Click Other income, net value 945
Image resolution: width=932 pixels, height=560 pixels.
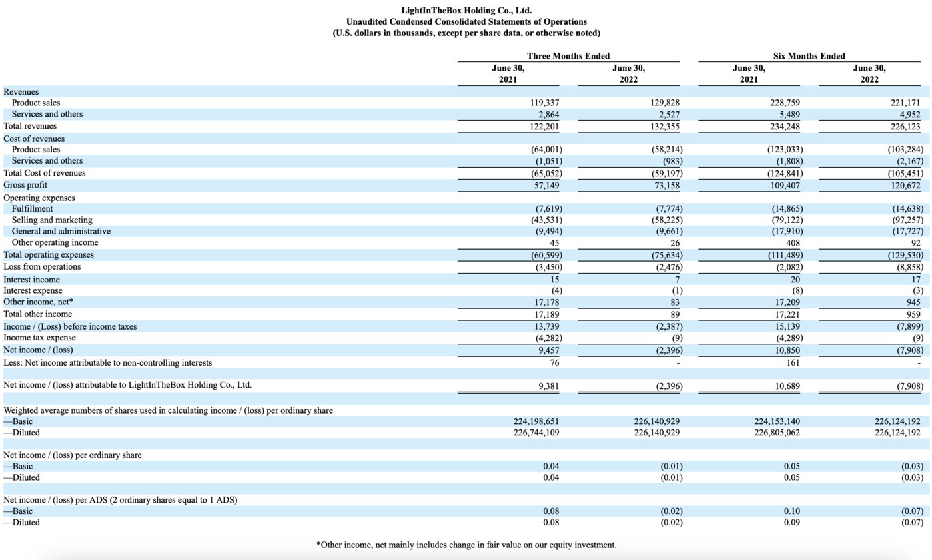pos(913,302)
